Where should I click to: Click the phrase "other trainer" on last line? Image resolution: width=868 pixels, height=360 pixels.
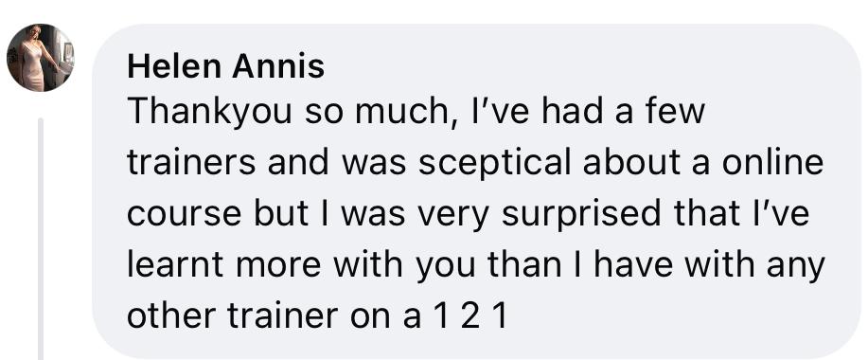(x=233, y=316)
